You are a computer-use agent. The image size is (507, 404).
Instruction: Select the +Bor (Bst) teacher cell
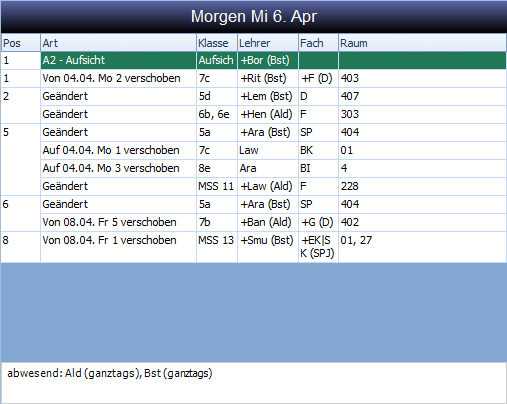click(268, 60)
